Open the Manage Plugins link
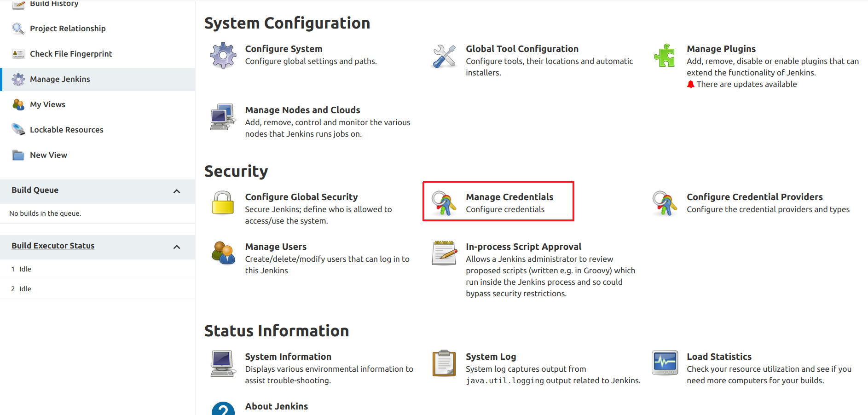The height and width of the screenshot is (415, 868). click(721, 49)
